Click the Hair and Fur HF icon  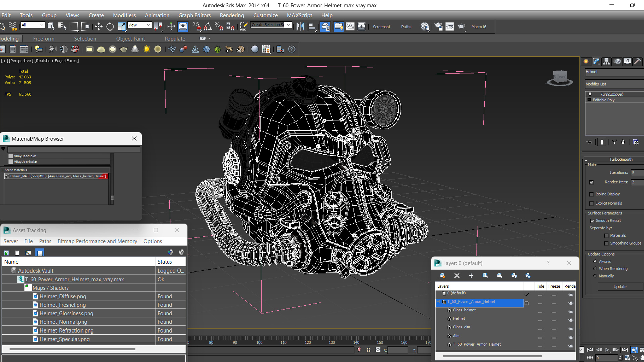[x=229, y=49]
